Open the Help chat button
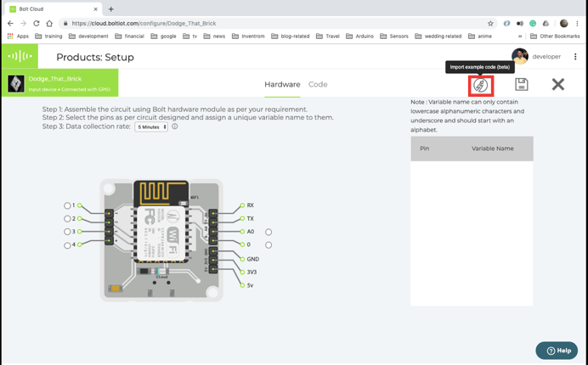The width and height of the screenshot is (588, 365). (557, 351)
